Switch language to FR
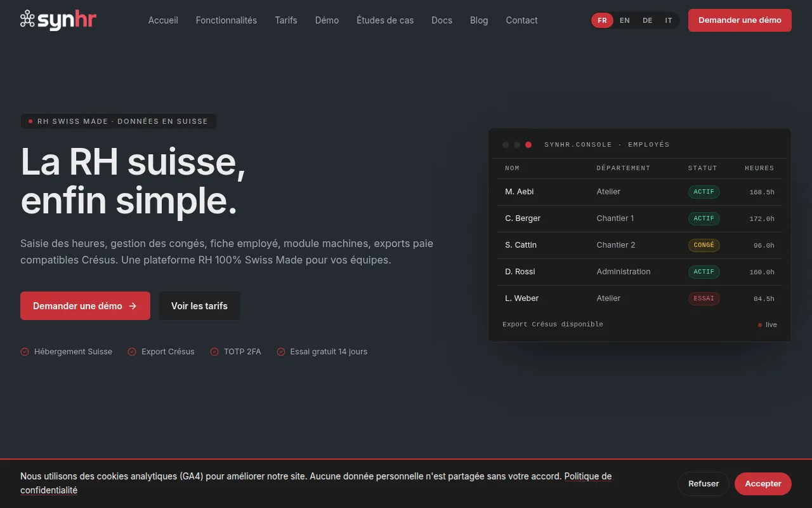This screenshot has height=508, width=812. 602,20
